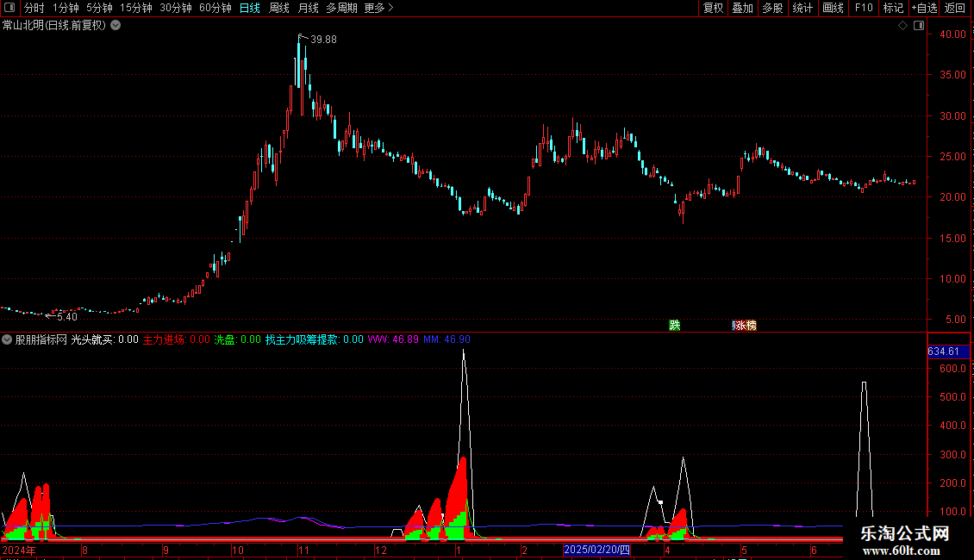974x560 pixels.
Task: Select the 5分钟 period tab
Action: click(x=99, y=8)
